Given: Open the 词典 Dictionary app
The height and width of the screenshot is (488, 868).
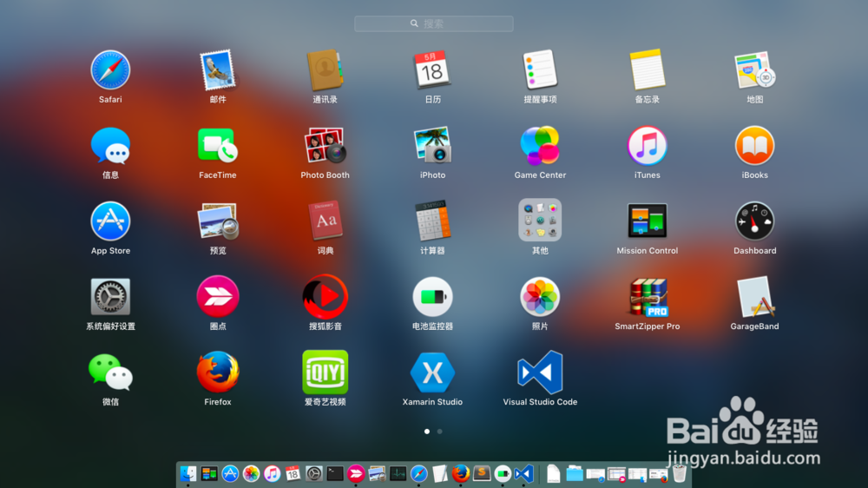Looking at the screenshot, I should [x=325, y=221].
